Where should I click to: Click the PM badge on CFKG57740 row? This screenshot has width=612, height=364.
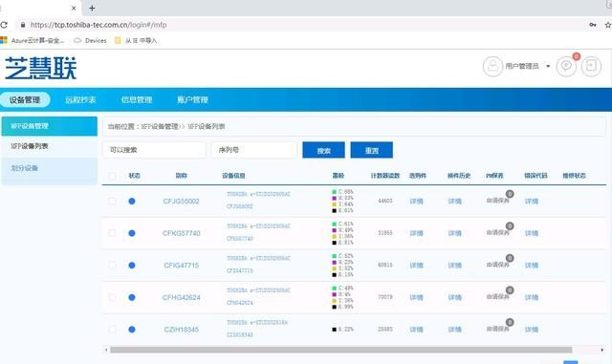pos(510,225)
